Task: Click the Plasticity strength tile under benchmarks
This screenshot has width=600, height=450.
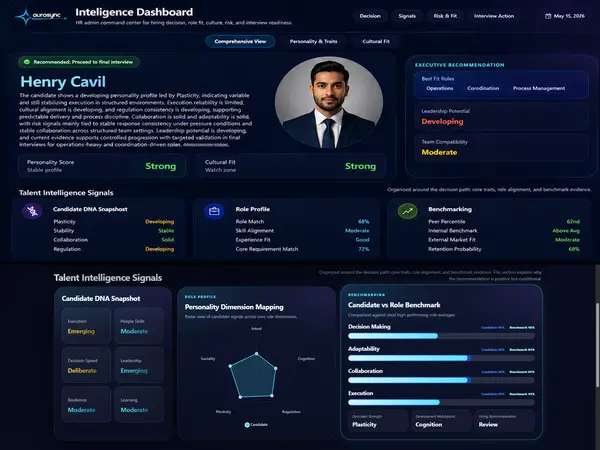Action: coord(378,421)
